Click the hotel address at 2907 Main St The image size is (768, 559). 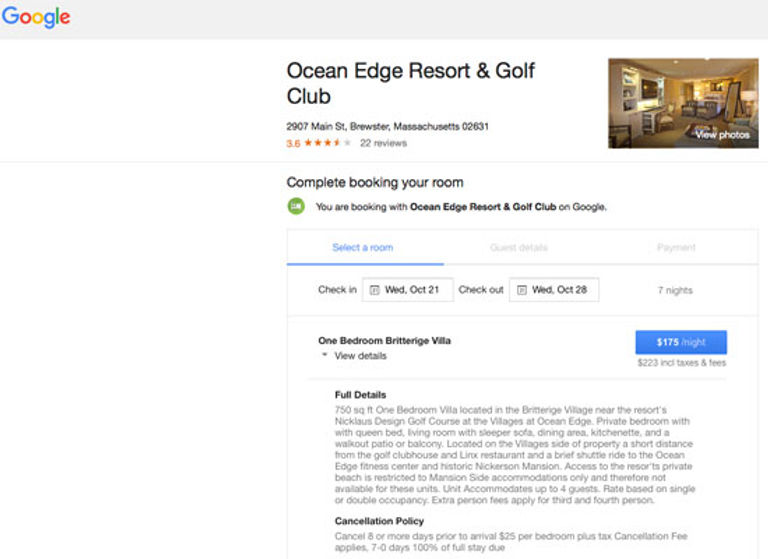click(x=387, y=126)
